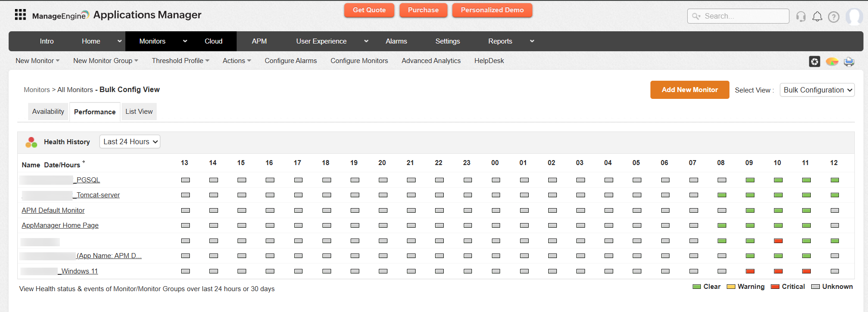
Task: Click PGSQL green status at hour 09
Action: click(750, 180)
